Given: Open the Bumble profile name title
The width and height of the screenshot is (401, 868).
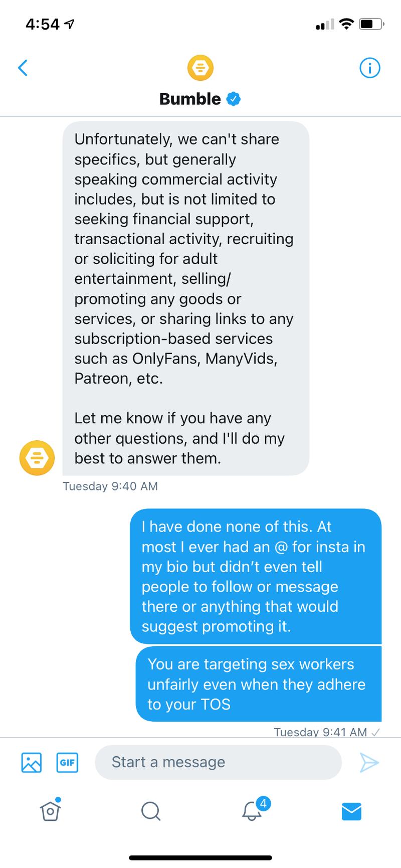Looking at the screenshot, I should pos(190,99).
